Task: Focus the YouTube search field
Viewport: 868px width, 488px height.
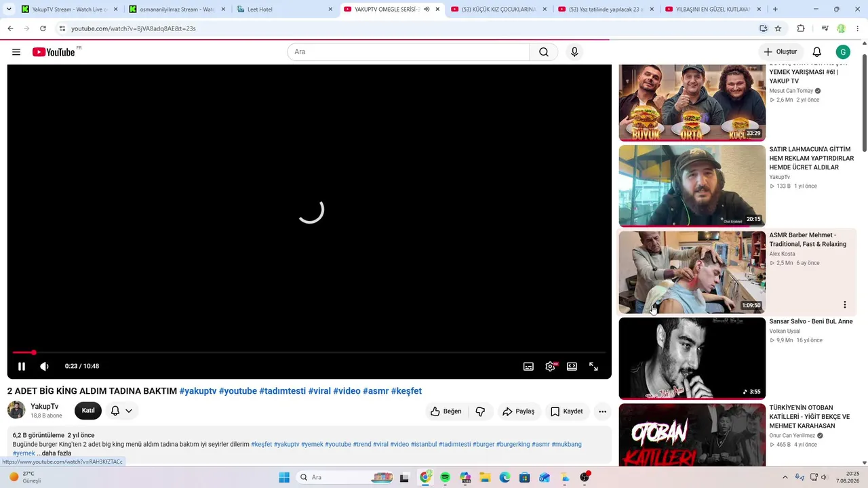Action: pyautogui.click(x=409, y=52)
